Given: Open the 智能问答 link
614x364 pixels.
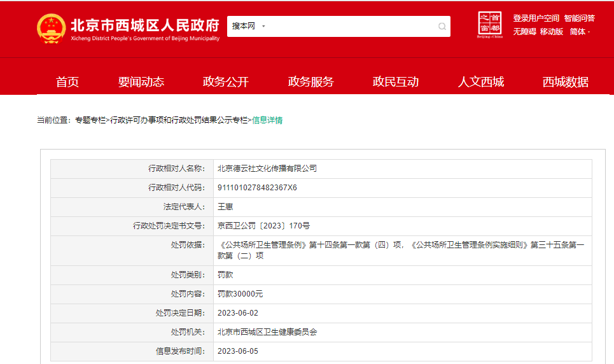Looking at the screenshot, I should coord(579,18).
